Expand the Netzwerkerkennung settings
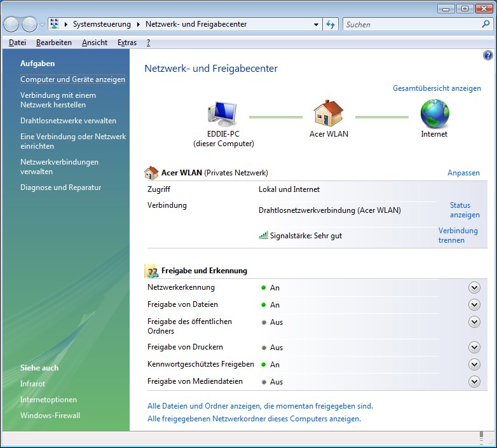This screenshot has width=497, height=448. tap(473, 288)
